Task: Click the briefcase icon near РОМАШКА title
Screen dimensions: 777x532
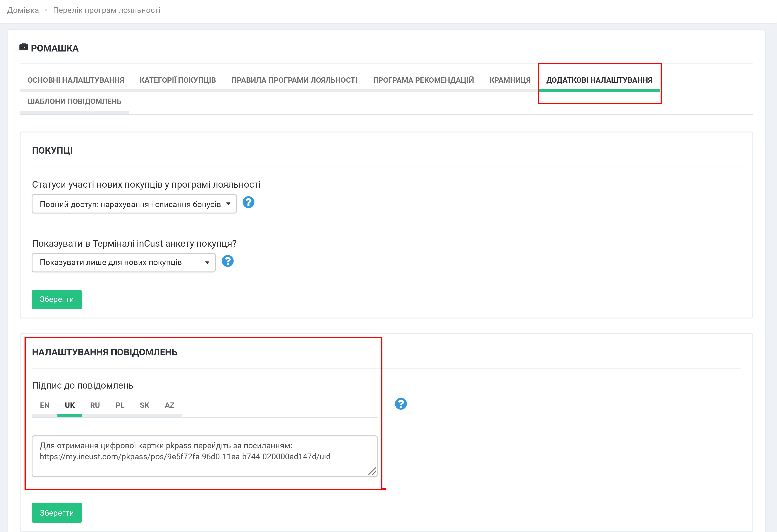Action: tap(24, 47)
